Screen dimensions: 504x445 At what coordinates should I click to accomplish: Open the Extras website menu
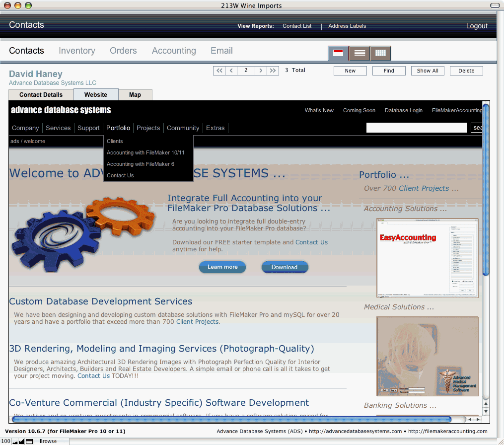coord(216,128)
